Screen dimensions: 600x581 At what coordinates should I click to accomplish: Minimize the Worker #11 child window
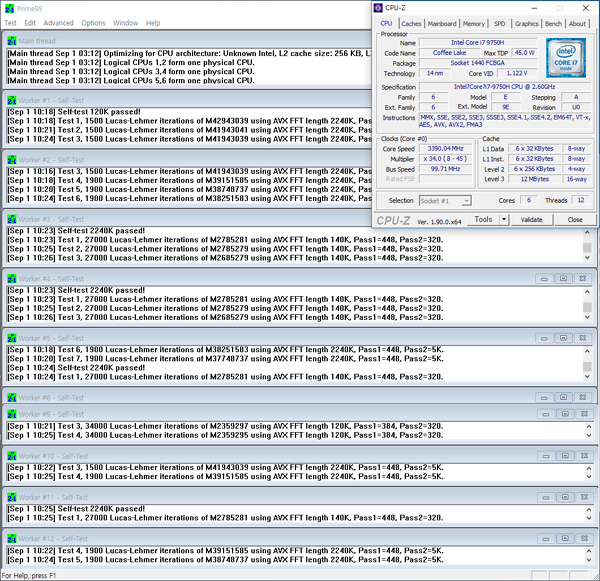tap(546, 497)
